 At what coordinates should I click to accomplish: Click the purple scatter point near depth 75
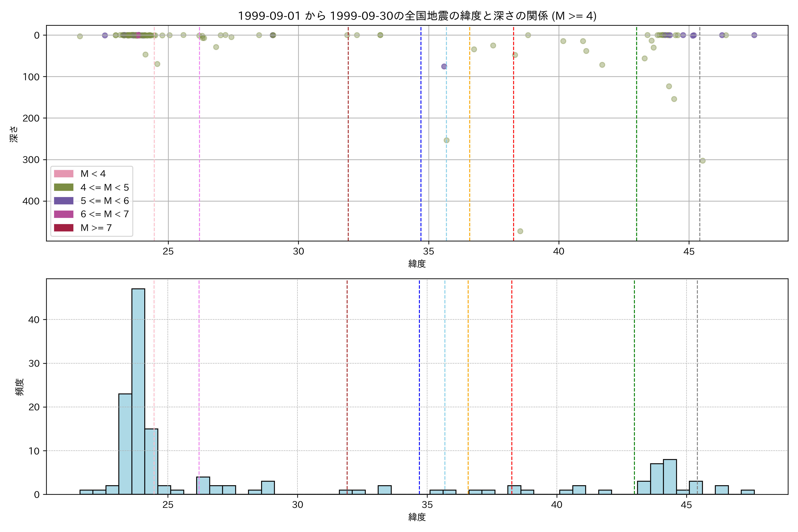pos(444,66)
